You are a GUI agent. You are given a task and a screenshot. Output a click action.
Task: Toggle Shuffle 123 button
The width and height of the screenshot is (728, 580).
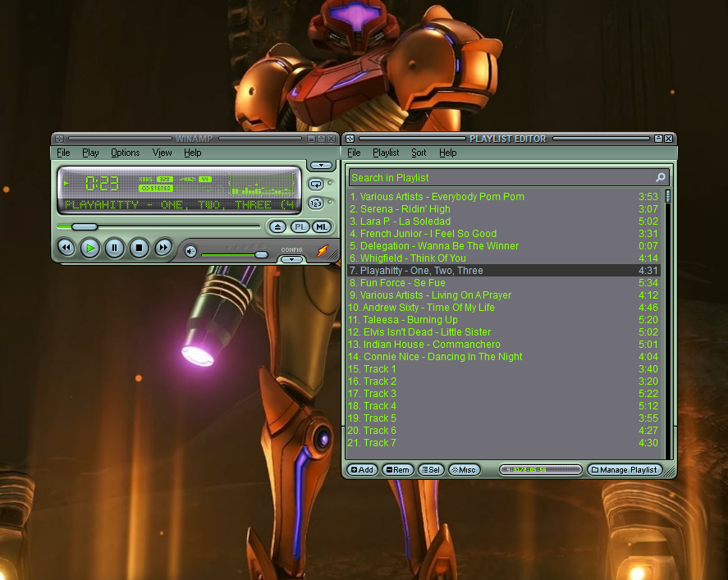click(x=316, y=203)
